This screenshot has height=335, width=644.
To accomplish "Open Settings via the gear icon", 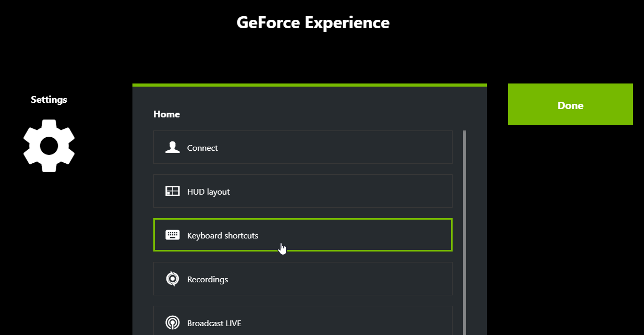I will tap(48, 146).
